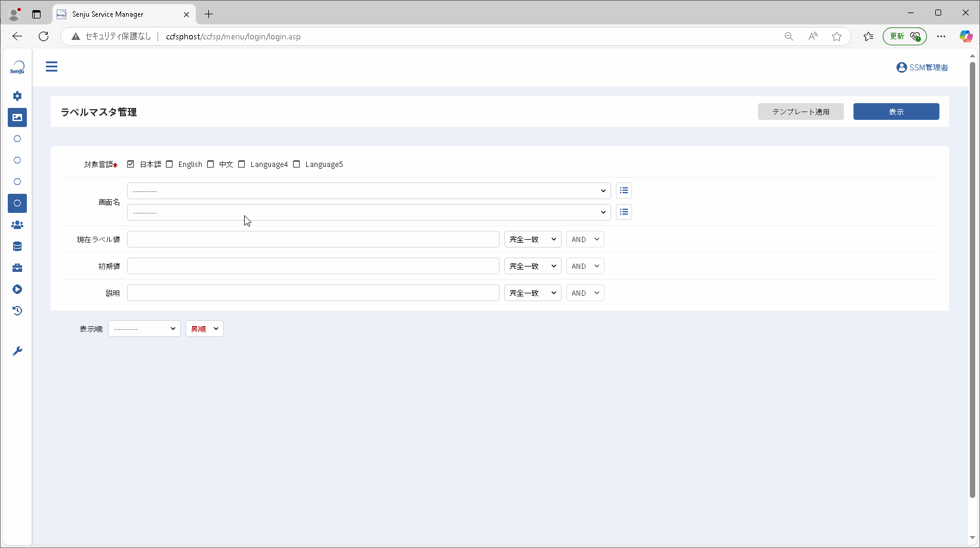
Task: Expand the first 画面名 dropdown
Action: (369, 191)
